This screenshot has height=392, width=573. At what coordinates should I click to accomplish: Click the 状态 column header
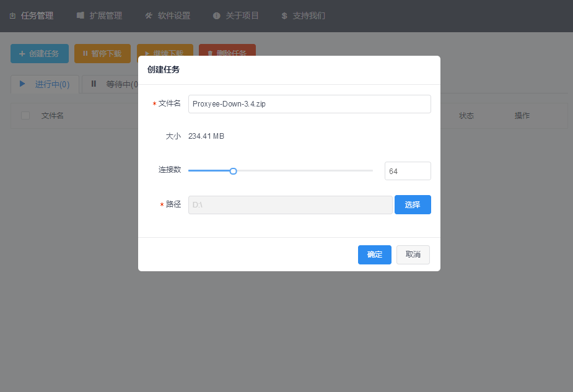click(466, 116)
